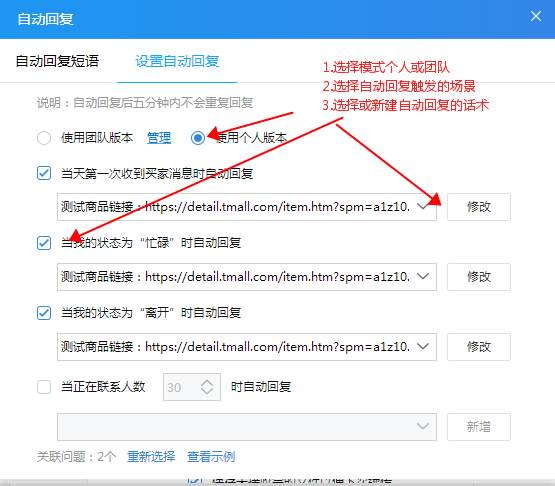Select 使用个人版本 radio button
Screen dimensions: 555x486
click(198, 138)
